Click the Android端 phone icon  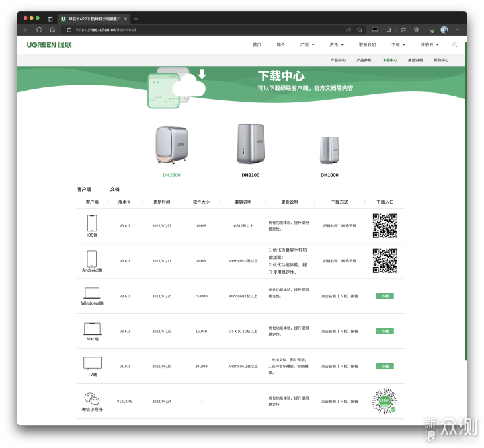[x=92, y=258]
